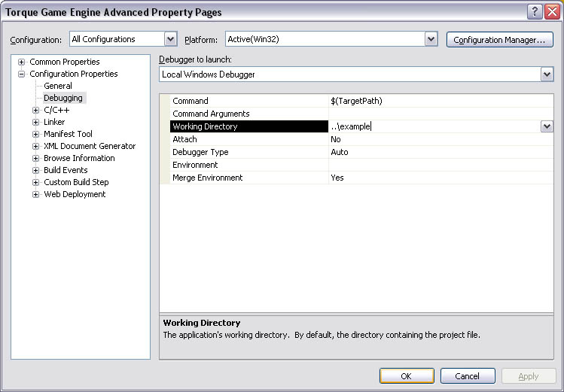Select the Command Arguments property row
Image resolution: width=564 pixels, height=392 pixels.
pos(361,114)
